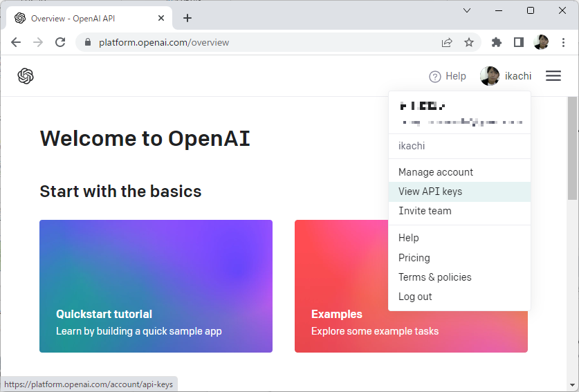Click the Help link in header
Viewport: 579px width, 392px height.
[448, 76]
